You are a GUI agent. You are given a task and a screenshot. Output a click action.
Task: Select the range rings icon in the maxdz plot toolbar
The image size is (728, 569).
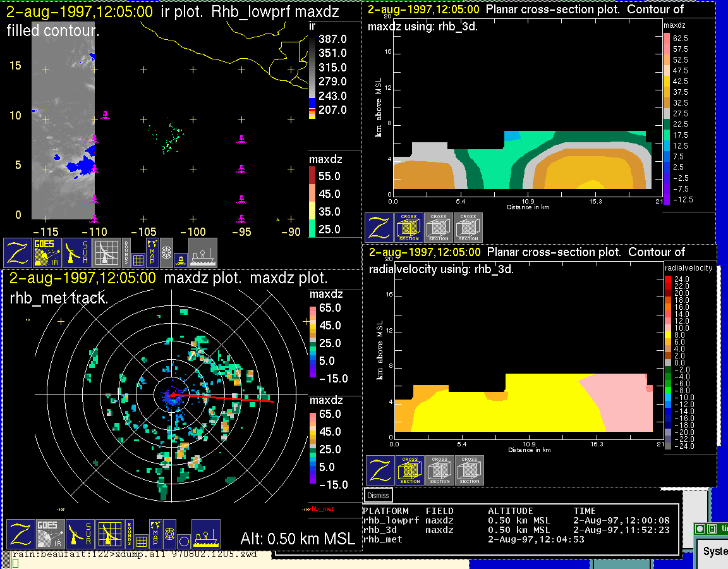(169, 534)
